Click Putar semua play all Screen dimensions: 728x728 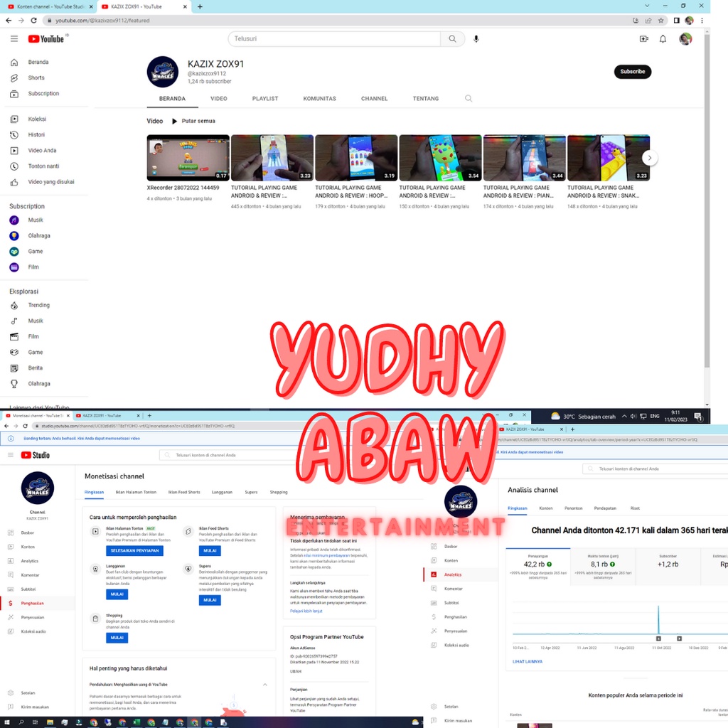coord(193,121)
